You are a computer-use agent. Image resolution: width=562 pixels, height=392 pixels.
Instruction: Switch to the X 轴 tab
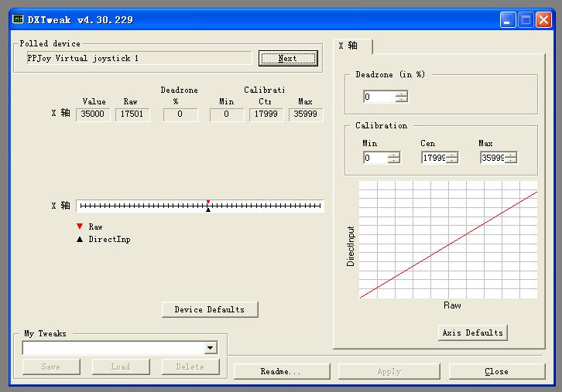350,46
